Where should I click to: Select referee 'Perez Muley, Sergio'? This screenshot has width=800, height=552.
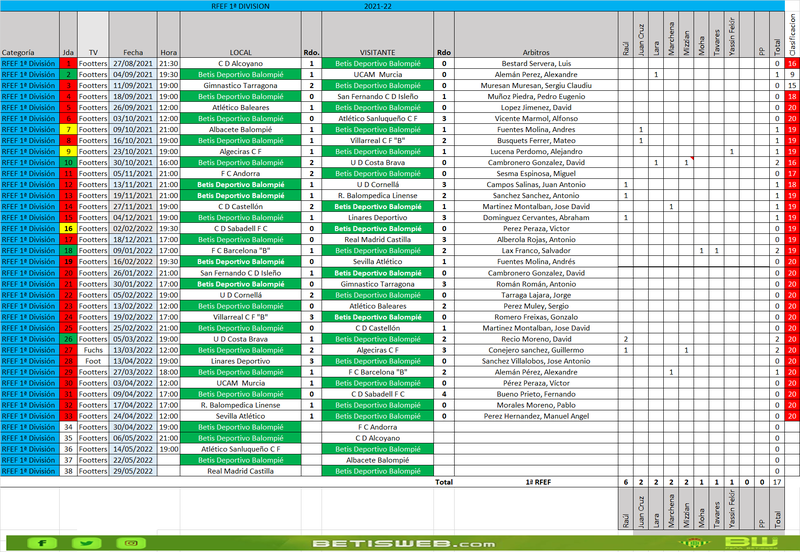pos(536,306)
